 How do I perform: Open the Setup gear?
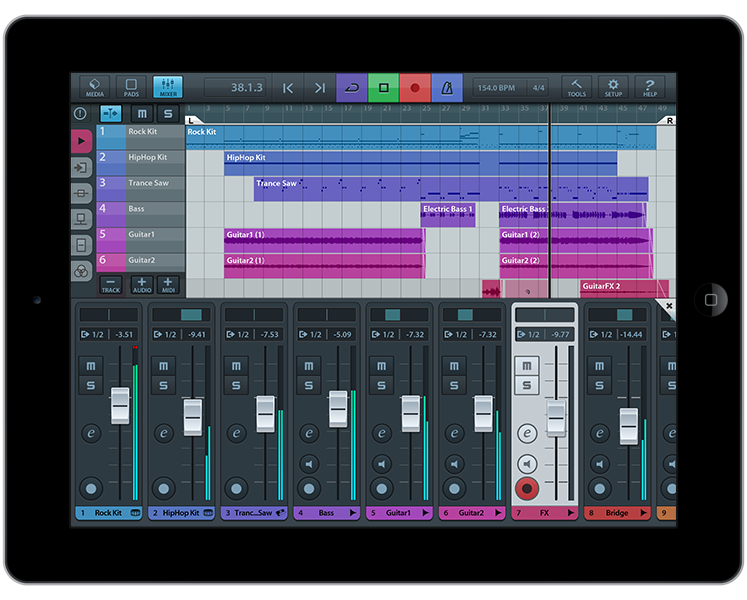613,87
